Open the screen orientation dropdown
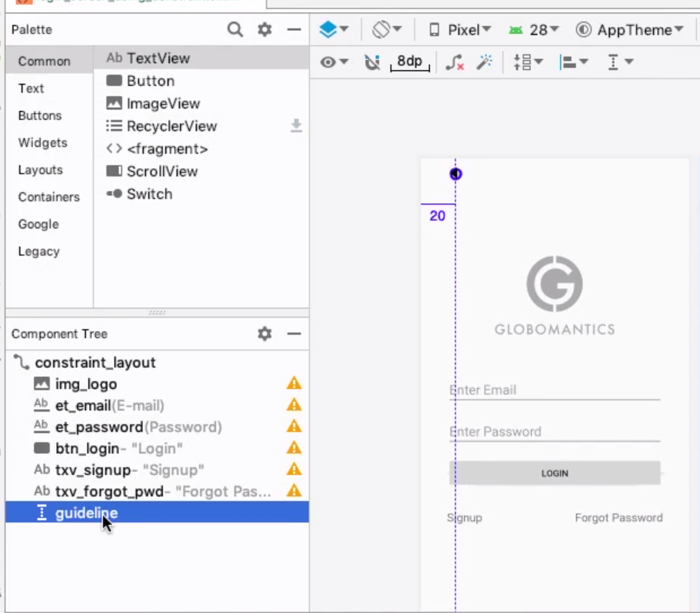This screenshot has height=613, width=700. coord(387,29)
